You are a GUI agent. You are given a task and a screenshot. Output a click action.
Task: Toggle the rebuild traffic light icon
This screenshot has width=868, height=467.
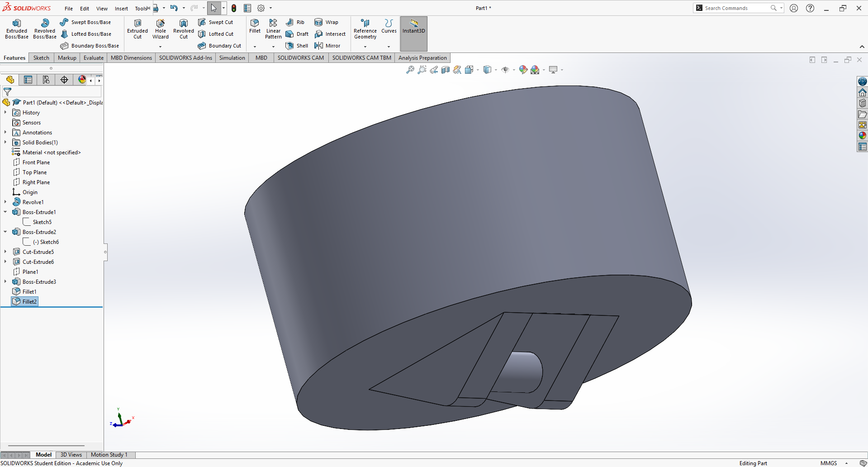pyautogui.click(x=234, y=8)
